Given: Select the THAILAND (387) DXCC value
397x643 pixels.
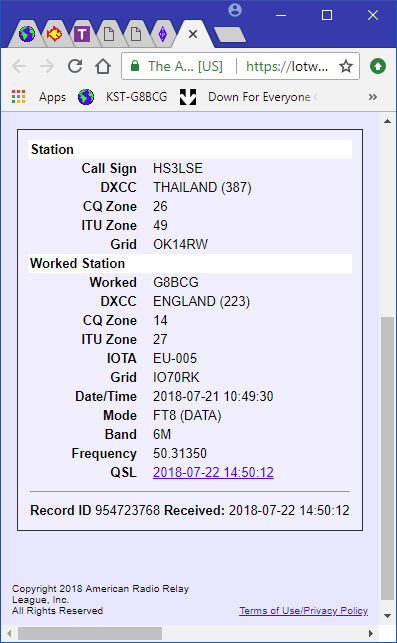Looking at the screenshot, I should [x=202, y=187].
